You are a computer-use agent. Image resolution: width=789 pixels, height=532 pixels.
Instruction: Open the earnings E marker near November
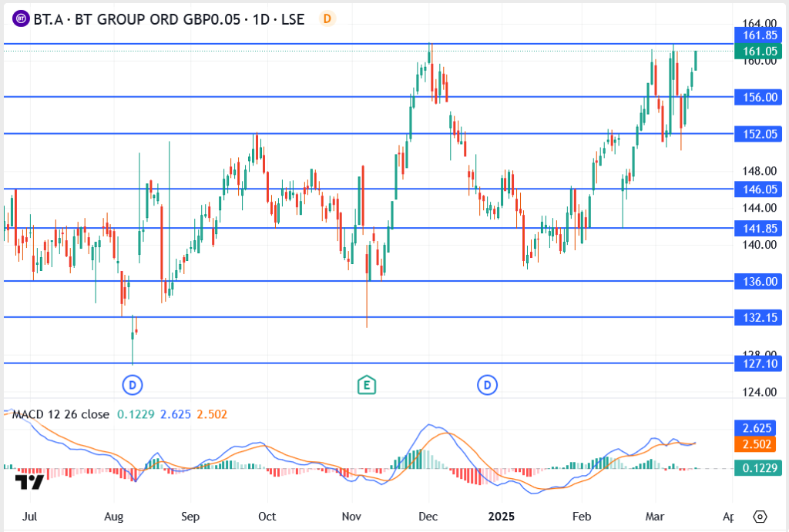click(367, 383)
